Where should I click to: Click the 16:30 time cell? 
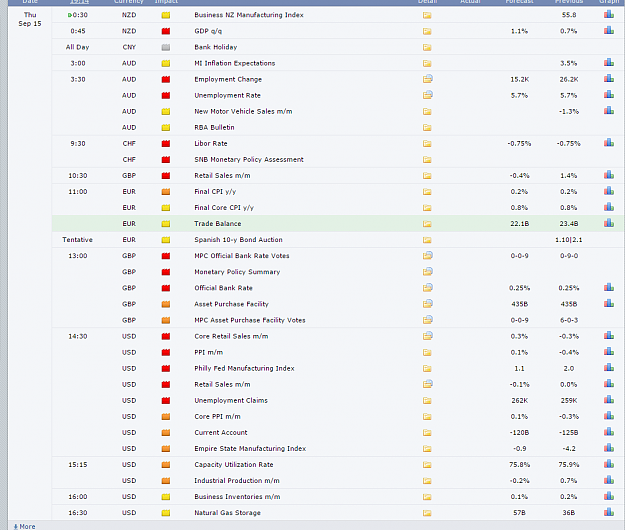pyautogui.click(x=78, y=513)
